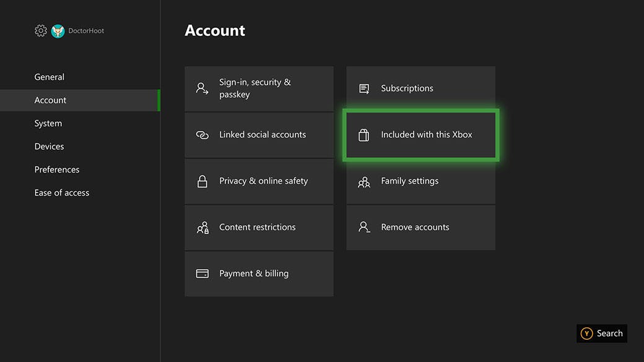Image resolution: width=644 pixels, height=362 pixels.
Task: Click the DoctorHoot username text
Action: (x=87, y=31)
